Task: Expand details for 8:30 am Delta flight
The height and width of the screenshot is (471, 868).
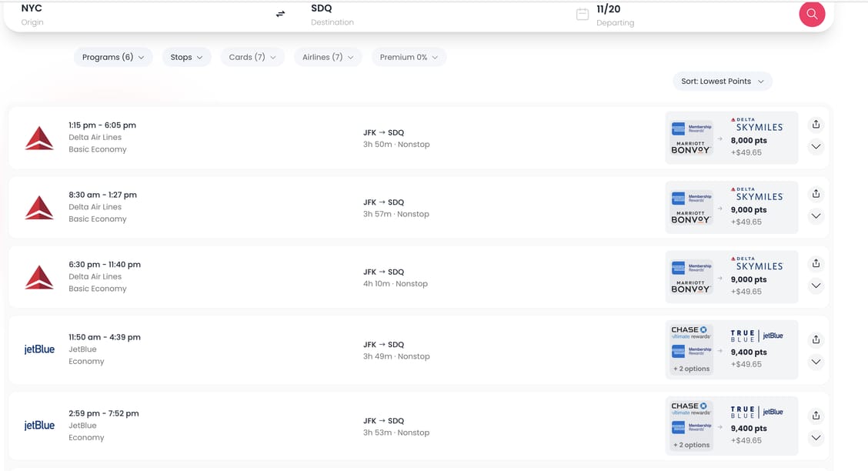Action: 816,216
